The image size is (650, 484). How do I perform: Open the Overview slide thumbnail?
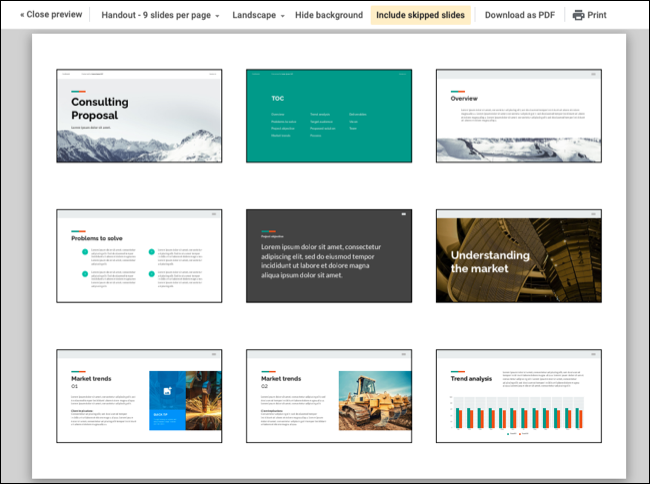click(518, 116)
